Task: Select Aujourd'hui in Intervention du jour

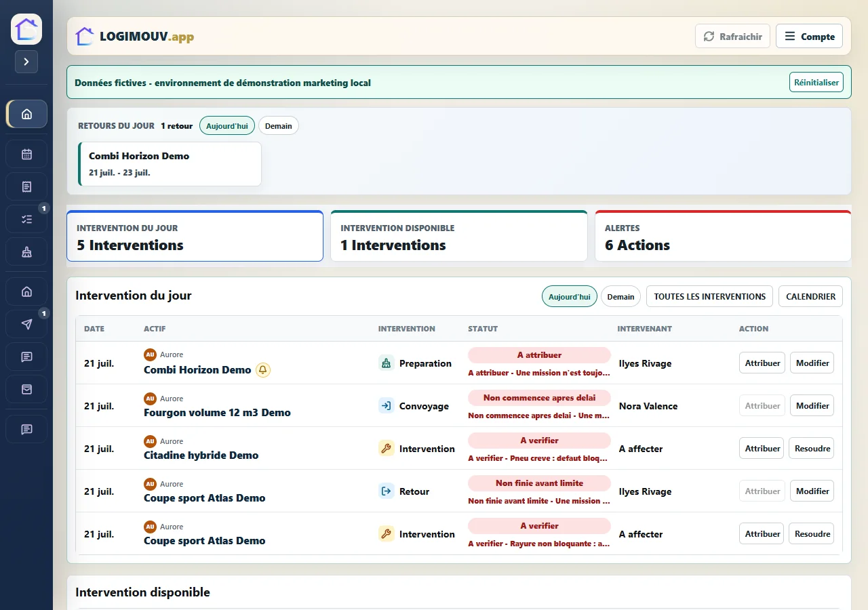Action: (x=570, y=296)
